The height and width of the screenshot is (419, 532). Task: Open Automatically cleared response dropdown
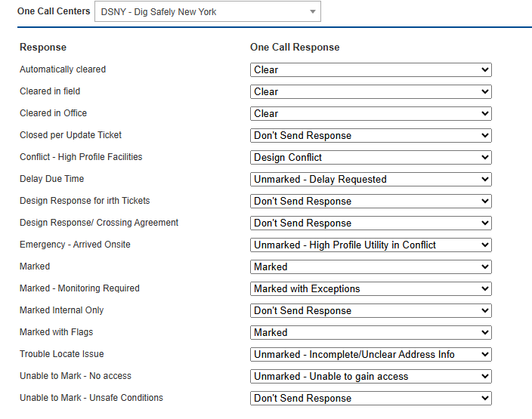tap(371, 69)
